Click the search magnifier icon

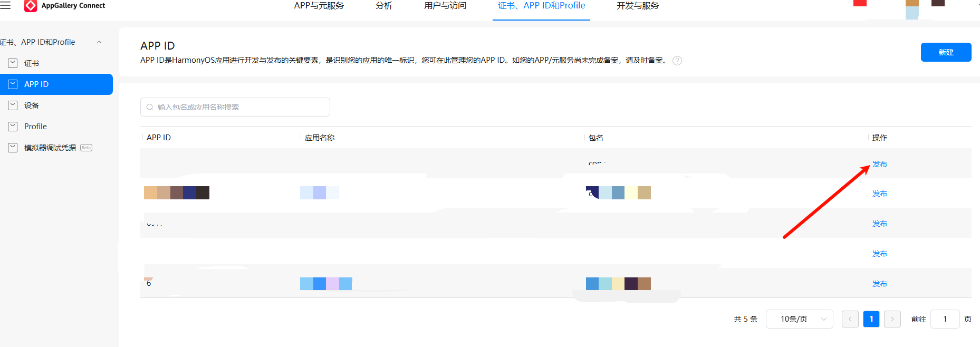pyautogui.click(x=150, y=107)
